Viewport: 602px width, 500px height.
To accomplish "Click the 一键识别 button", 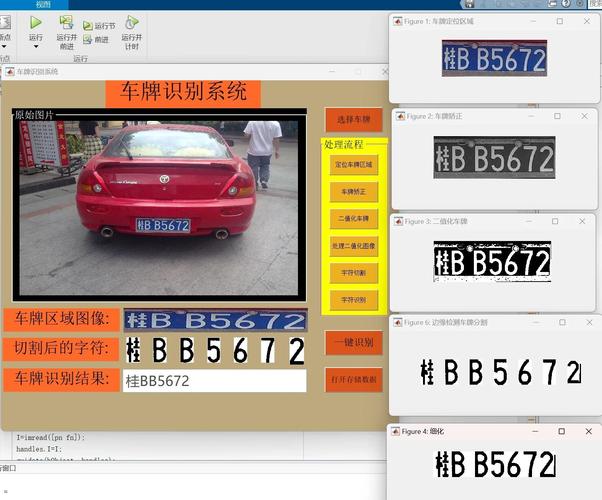I will pyautogui.click(x=353, y=343).
